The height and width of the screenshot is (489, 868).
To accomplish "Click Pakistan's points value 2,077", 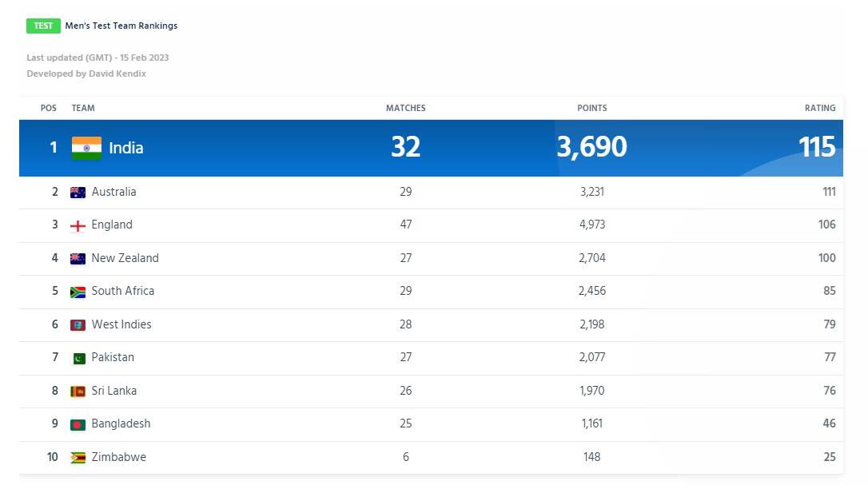I will click(x=592, y=357).
